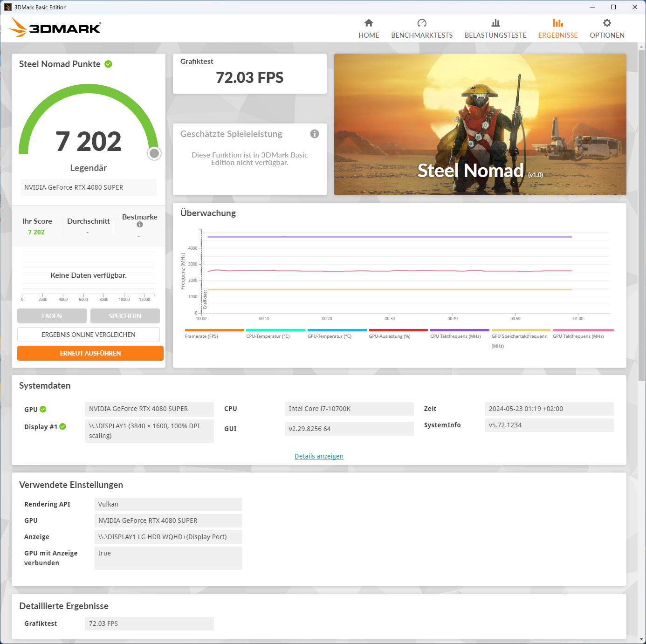This screenshot has width=646, height=644.
Task: Click the verification badge next to Display #1
Action: click(63, 426)
